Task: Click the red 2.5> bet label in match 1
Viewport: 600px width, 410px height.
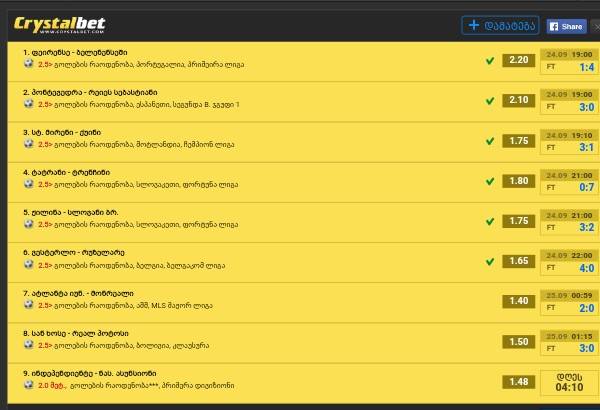Action: click(x=45, y=64)
